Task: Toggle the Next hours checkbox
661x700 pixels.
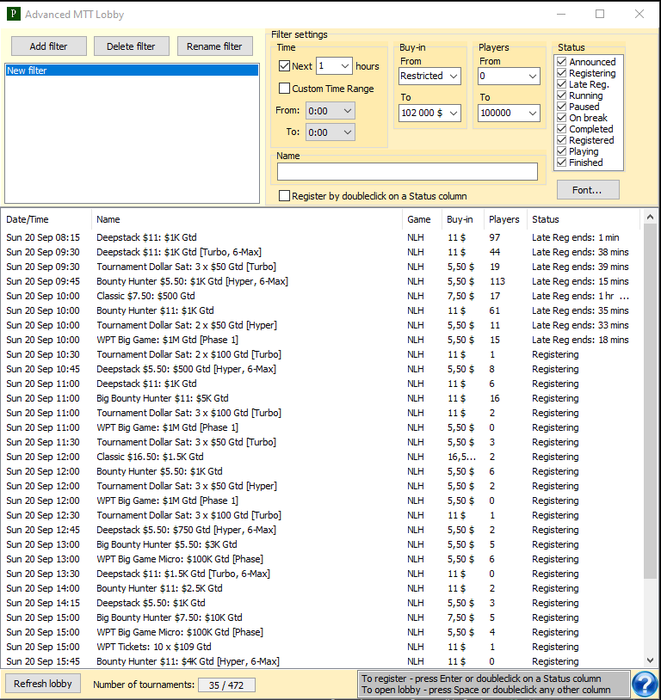Action: tap(284, 66)
